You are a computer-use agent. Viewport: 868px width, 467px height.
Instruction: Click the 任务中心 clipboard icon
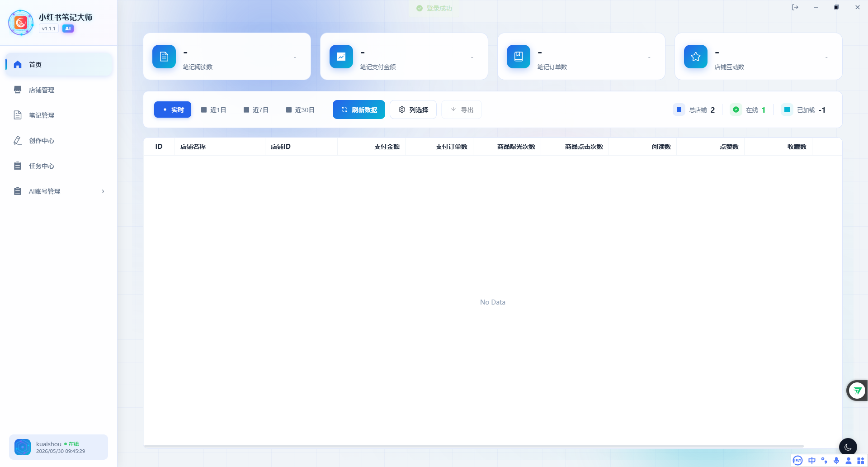click(x=18, y=166)
